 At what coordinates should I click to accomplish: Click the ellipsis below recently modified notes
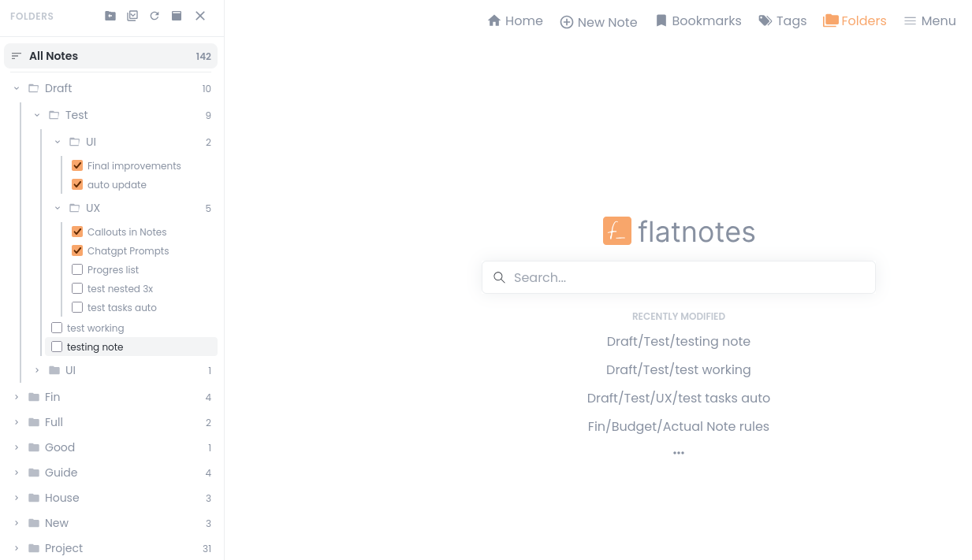(x=679, y=453)
